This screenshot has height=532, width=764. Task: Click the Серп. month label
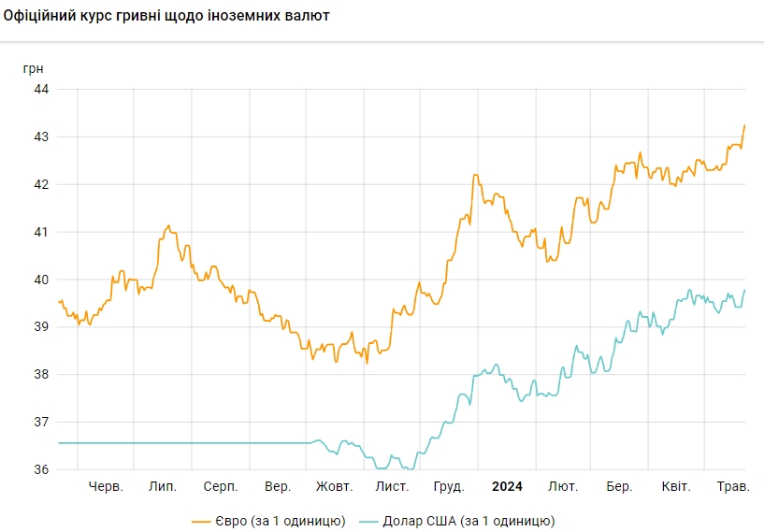pyautogui.click(x=220, y=486)
